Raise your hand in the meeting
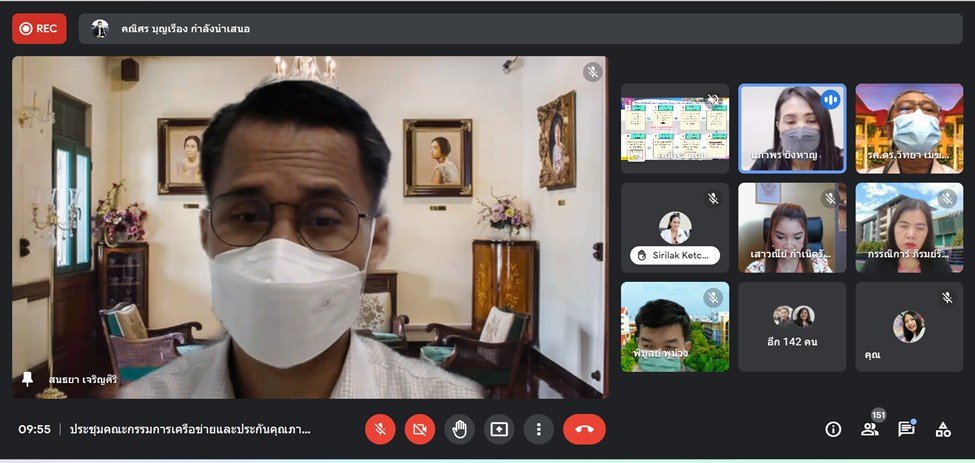 (x=459, y=429)
